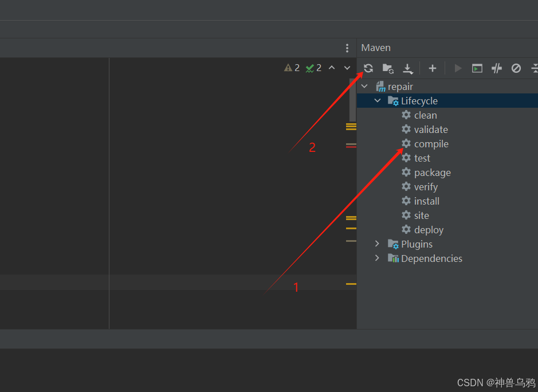Open Execute Maven Goal icon
538x392 pixels.
[x=477, y=68]
